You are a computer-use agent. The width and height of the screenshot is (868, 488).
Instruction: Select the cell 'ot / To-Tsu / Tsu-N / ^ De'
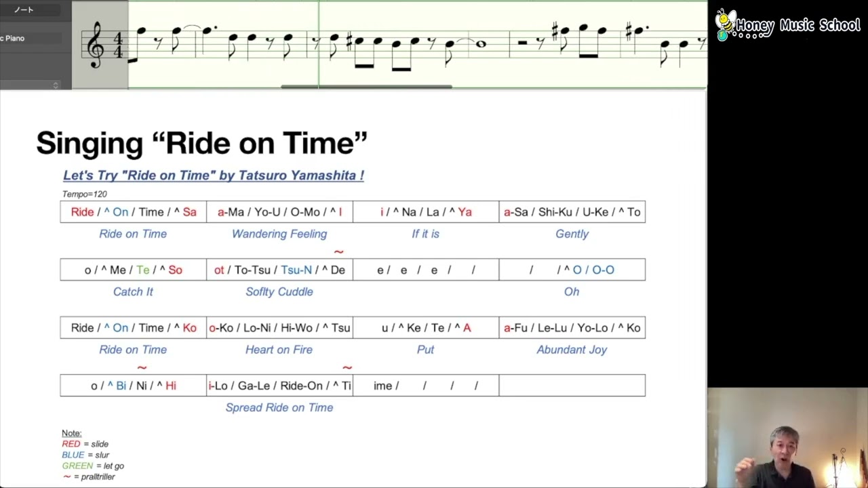coord(279,270)
